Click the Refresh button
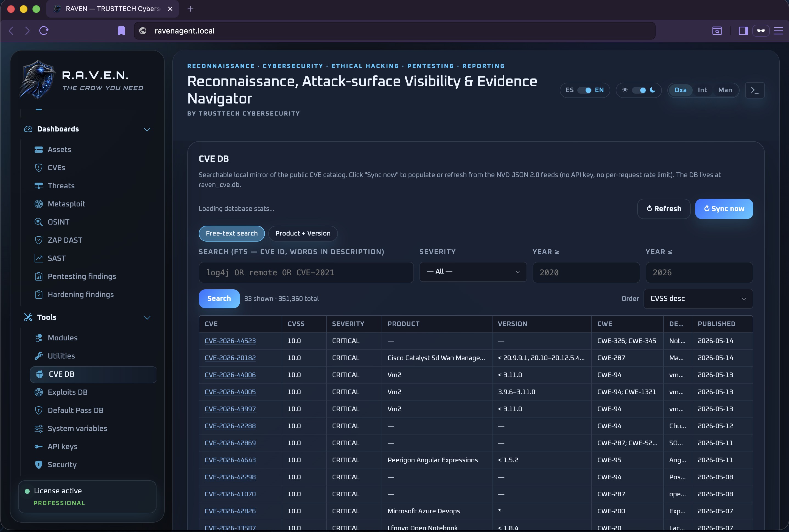This screenshot has width=789, height=532. click(664, 209)
